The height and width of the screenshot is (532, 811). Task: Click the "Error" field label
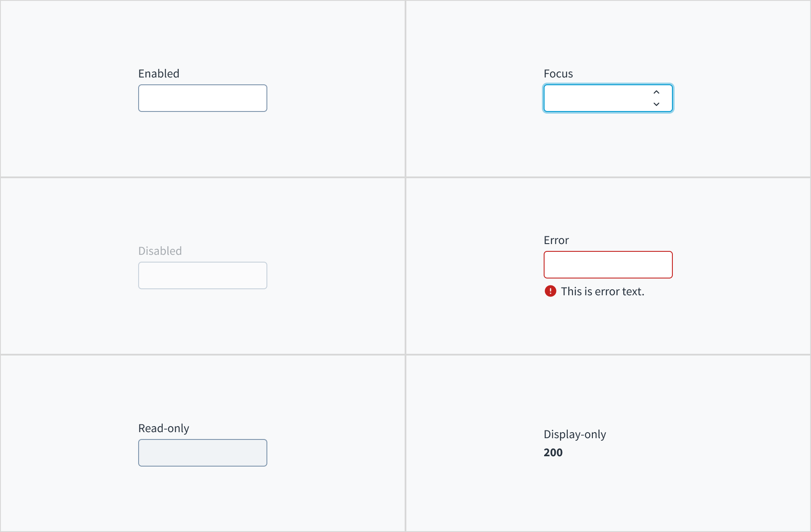(x=556, y=240)
